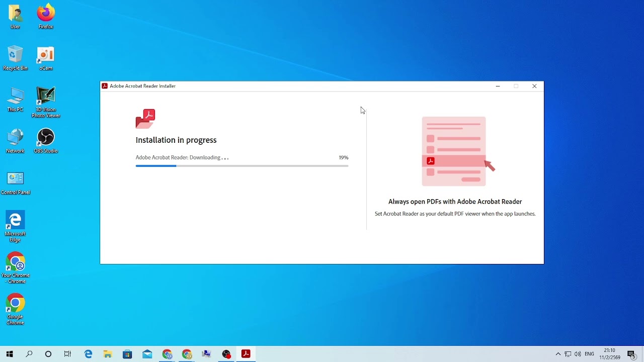Image resolution: width=644 pixels, height=362 pixels.
Task: Open Microsoft Store from taskbar
Action: tap(127, 354)
